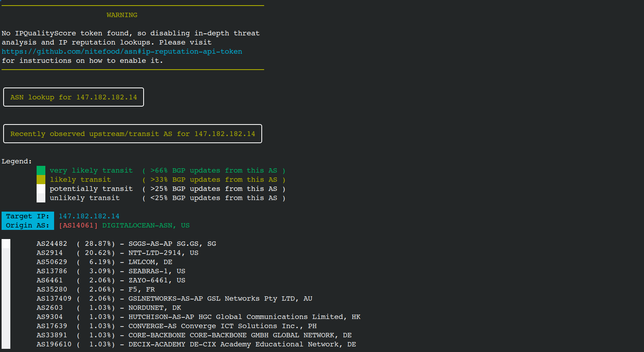The width and height of the screenshot is (644, 352).
Task: Click the yellow likely transit swatch
Action: pos(41,180)
